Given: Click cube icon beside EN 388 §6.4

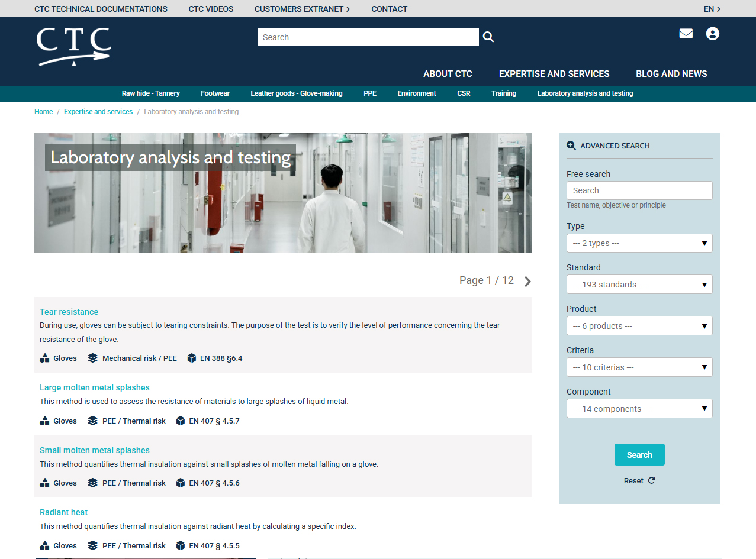Looking at the screenshot, I should click(x=191, y=358).
